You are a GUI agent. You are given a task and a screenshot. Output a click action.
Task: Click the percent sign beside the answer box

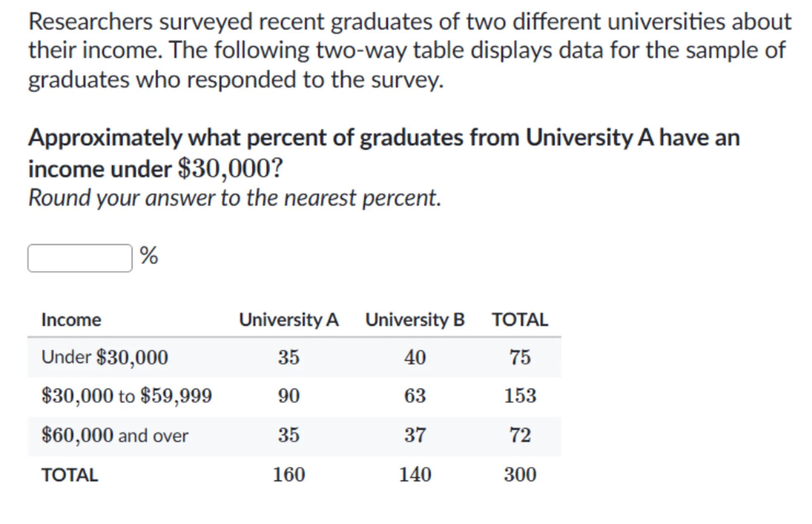(149, 255)
